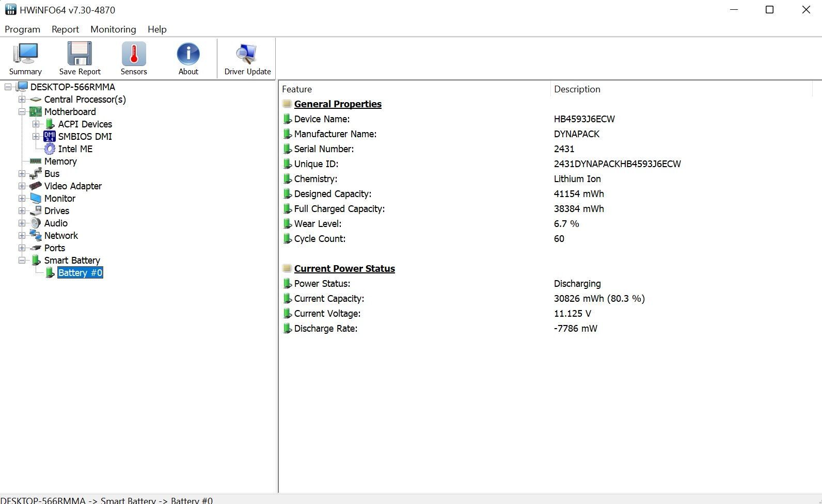Select the Intel ME tree item

pos(75,149)
